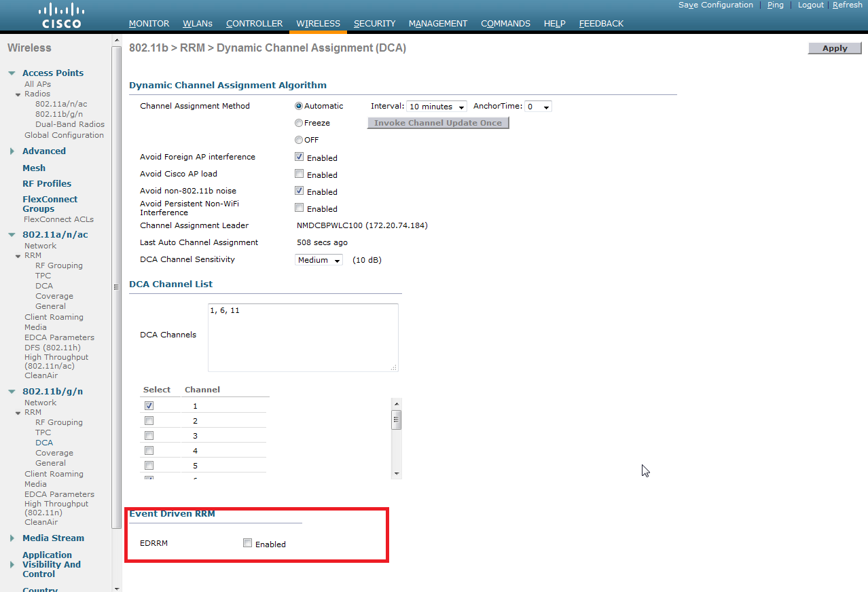Viewport: 868px width, 592px height.
Task: Switch to the MONITOR menu tab
Action: point(149,24)
